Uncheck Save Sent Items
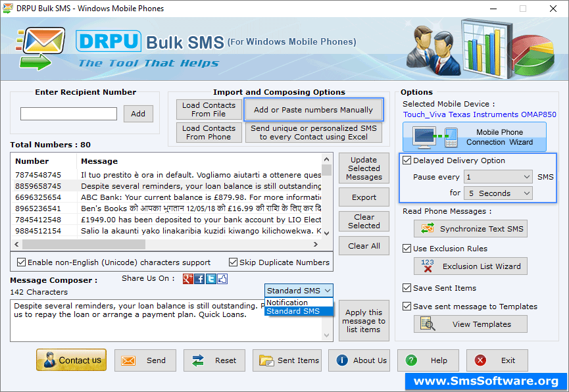Viewport: 569px width, 392px height. click(407, 288)
